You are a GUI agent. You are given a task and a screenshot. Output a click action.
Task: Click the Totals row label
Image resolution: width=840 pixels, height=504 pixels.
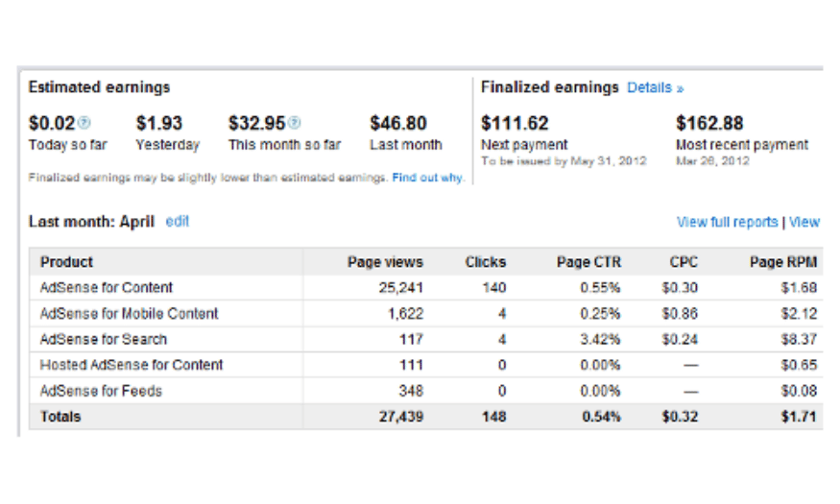[x=60, y=417]
